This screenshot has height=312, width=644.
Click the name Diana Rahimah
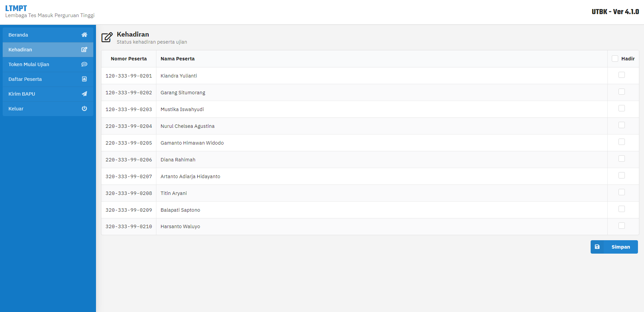coord(178,160)
